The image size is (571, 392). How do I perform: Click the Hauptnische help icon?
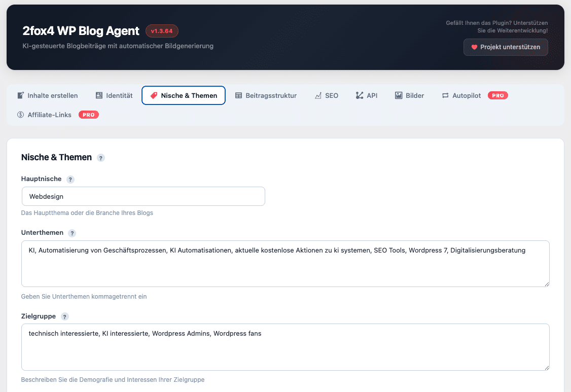click(x=70, y=179)
